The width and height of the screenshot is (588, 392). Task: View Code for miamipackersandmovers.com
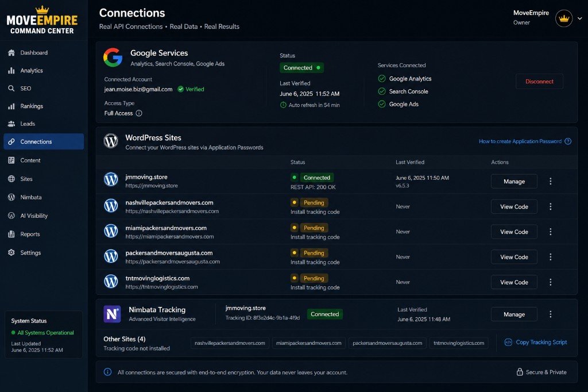pyautogui.click(x=514, y=232)
